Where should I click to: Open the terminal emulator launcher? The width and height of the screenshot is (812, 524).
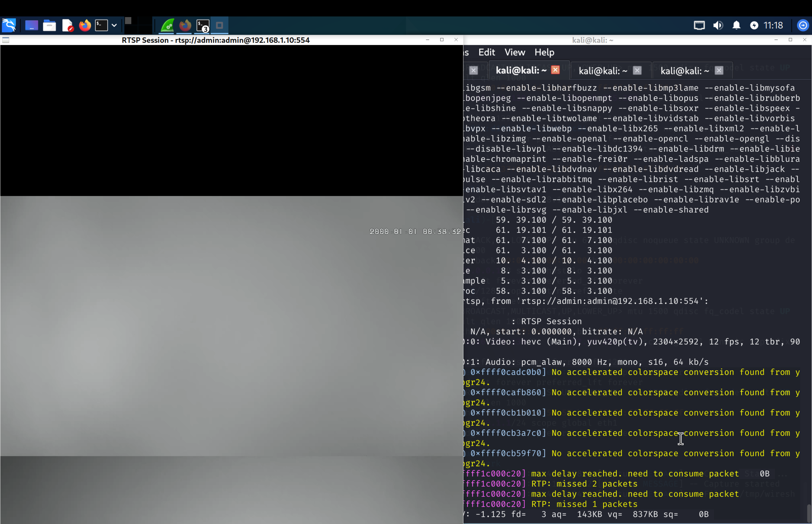101,26
